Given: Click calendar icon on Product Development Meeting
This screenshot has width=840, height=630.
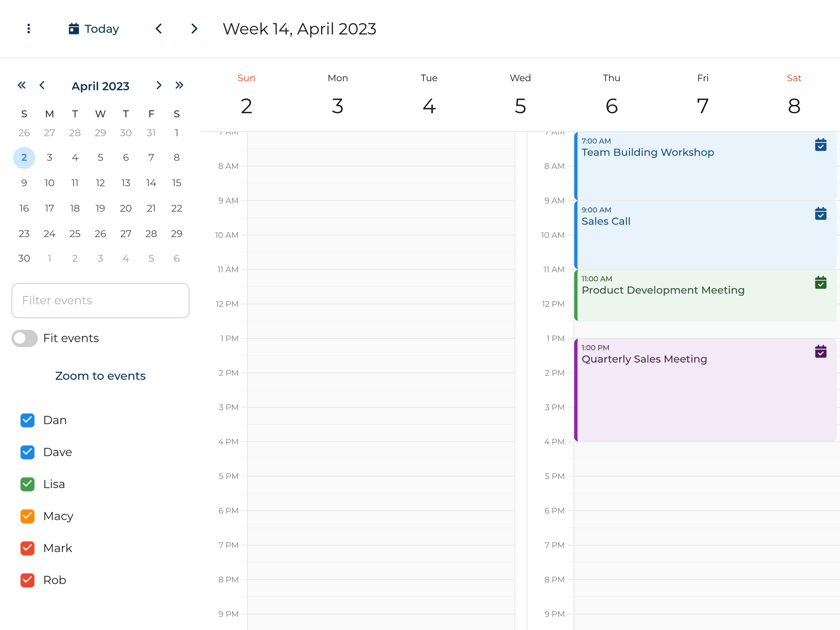Looking at the screenshot, I should coord(821,283).
